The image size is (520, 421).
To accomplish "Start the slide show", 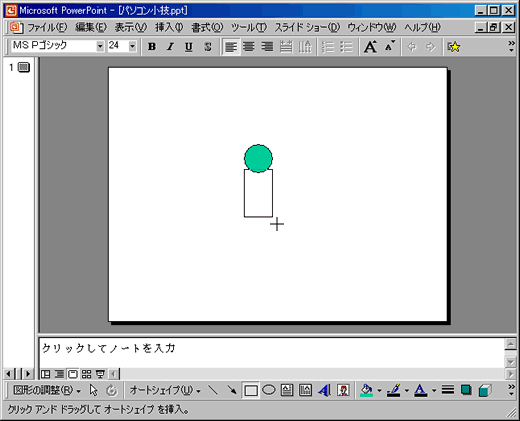I will coord(100,374).
